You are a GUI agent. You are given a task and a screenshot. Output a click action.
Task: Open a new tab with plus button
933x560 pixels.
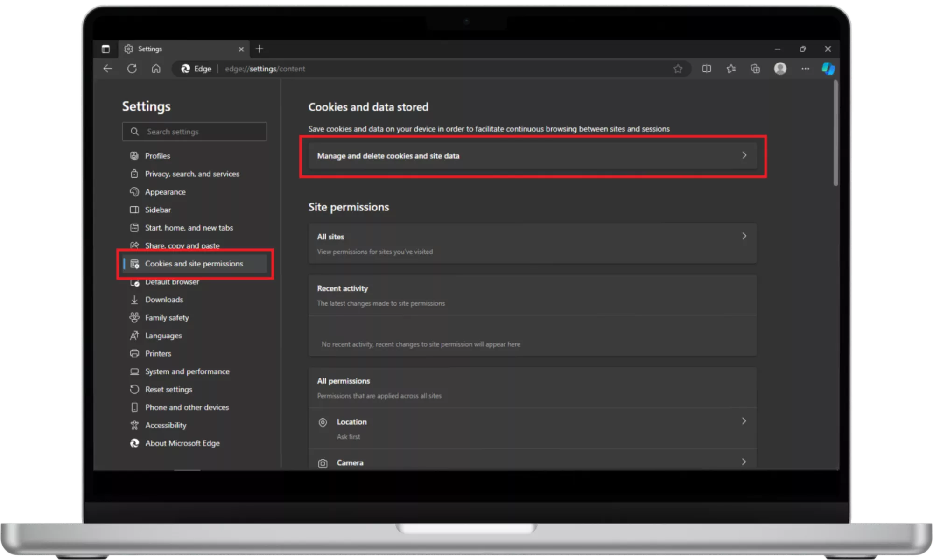coord(260,49)
